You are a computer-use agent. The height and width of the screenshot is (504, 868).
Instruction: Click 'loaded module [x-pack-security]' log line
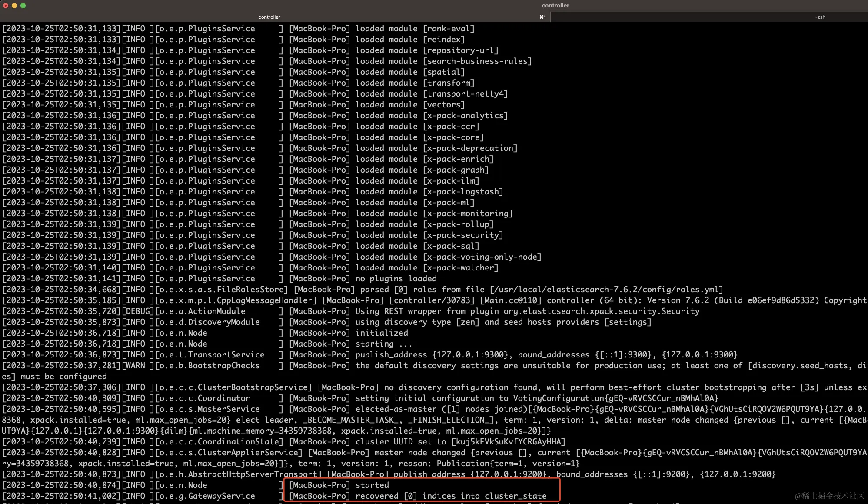tap(429, 235)
